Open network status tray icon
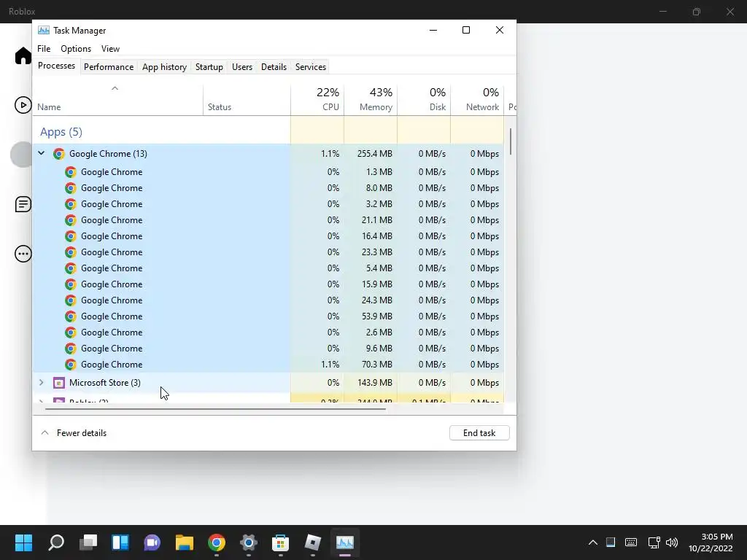 (x=654, y=542)
